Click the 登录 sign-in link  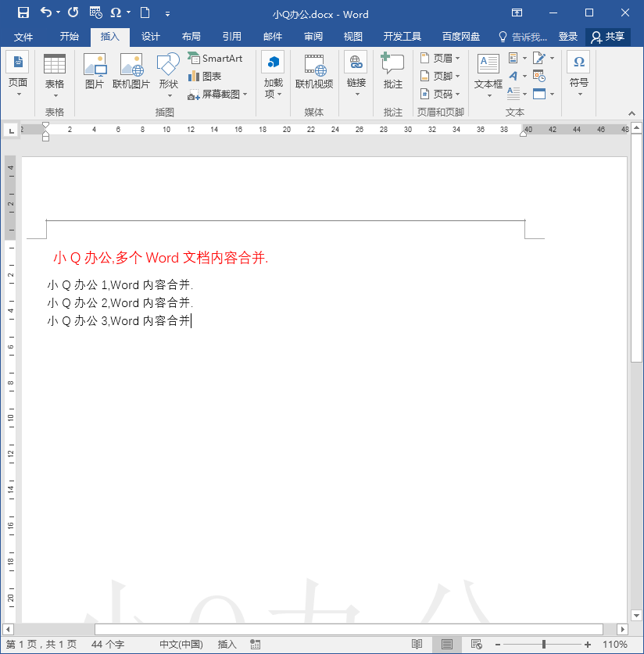pos(567,36)
